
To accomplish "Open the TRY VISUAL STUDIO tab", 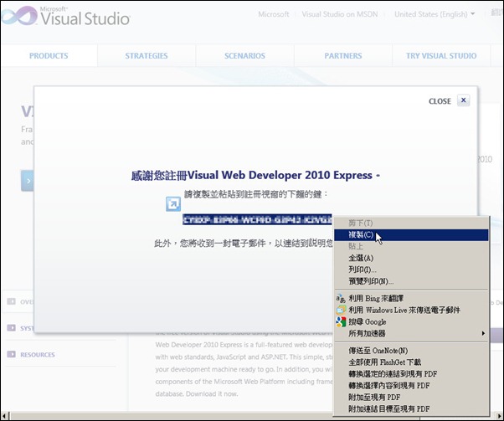I will (441, 55).
